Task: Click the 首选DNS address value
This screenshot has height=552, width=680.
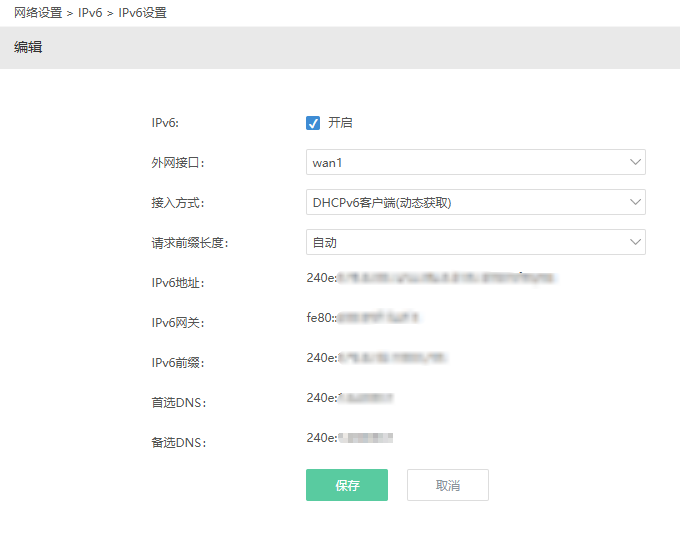Action: [x=349, y=398]
